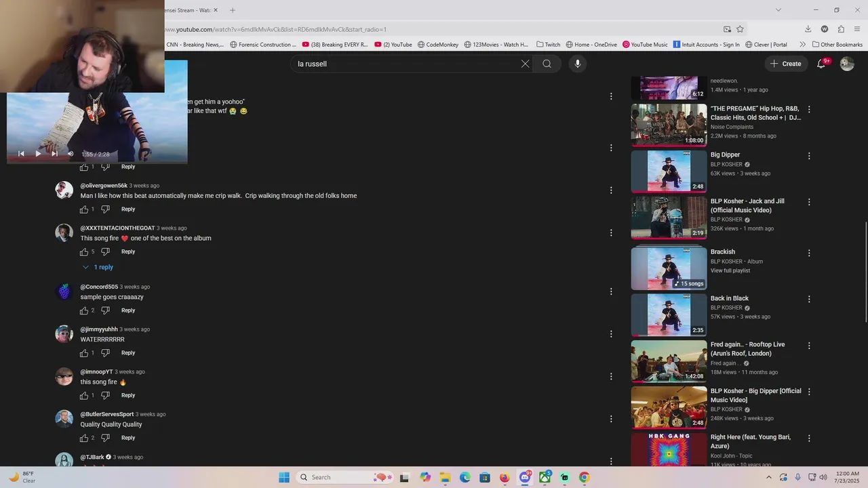Open the Big Dipper video thumbnail

[669, 171]
